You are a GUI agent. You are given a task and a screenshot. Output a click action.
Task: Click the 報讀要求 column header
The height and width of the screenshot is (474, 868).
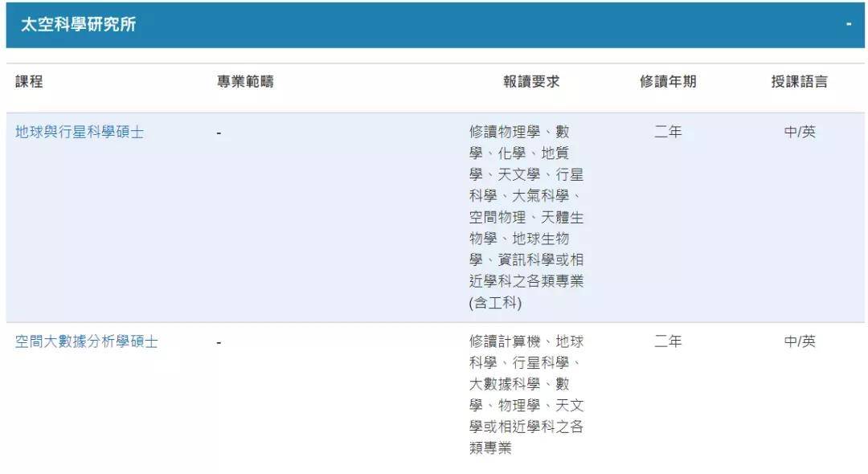(x=531, y=82)
